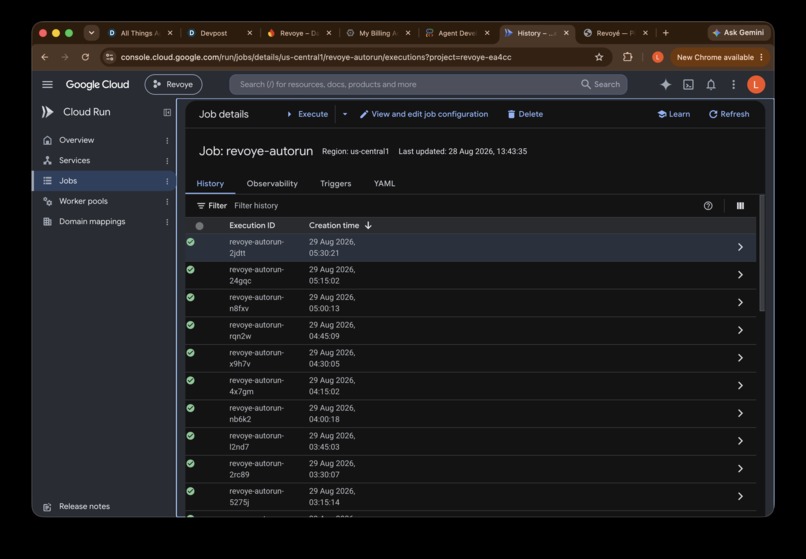Screen dimensions: 806x559
Task: Open details chevron for revoye-autorun-2jdtt
Action: click(740, 247)
